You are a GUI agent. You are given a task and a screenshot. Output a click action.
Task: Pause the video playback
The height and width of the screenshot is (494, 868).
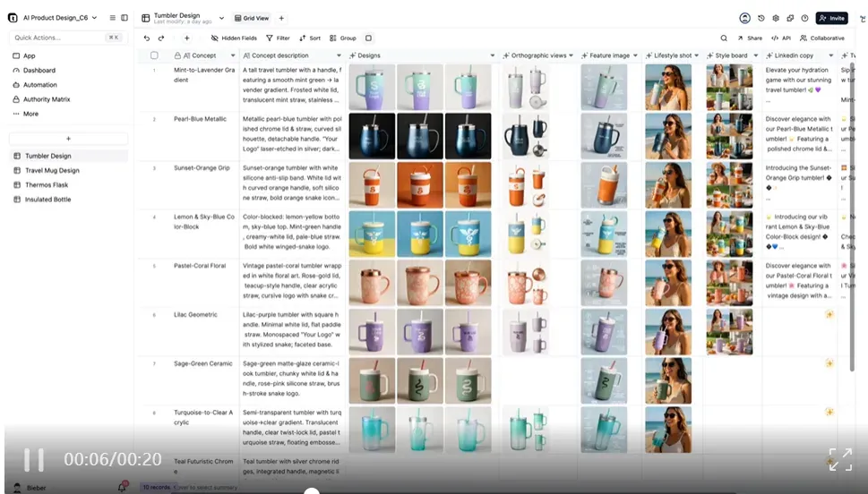pyautogui.click(x=34, y=459)
